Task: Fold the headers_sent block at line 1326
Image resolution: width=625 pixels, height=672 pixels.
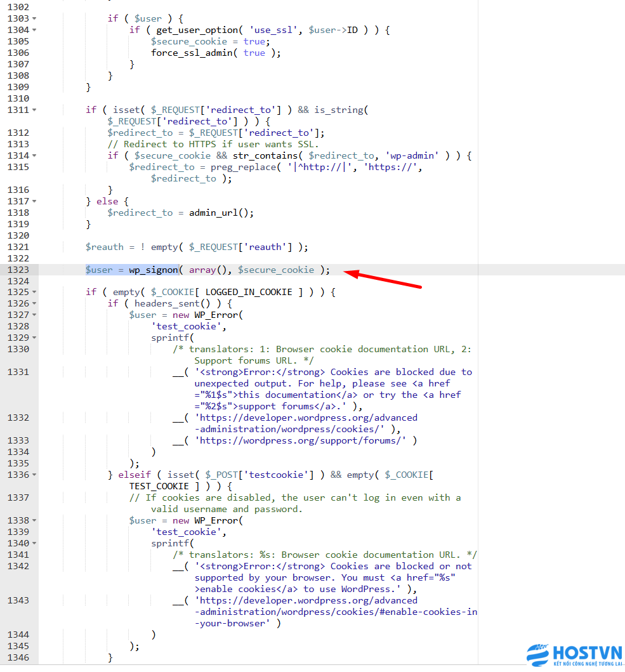Action: 34,304
